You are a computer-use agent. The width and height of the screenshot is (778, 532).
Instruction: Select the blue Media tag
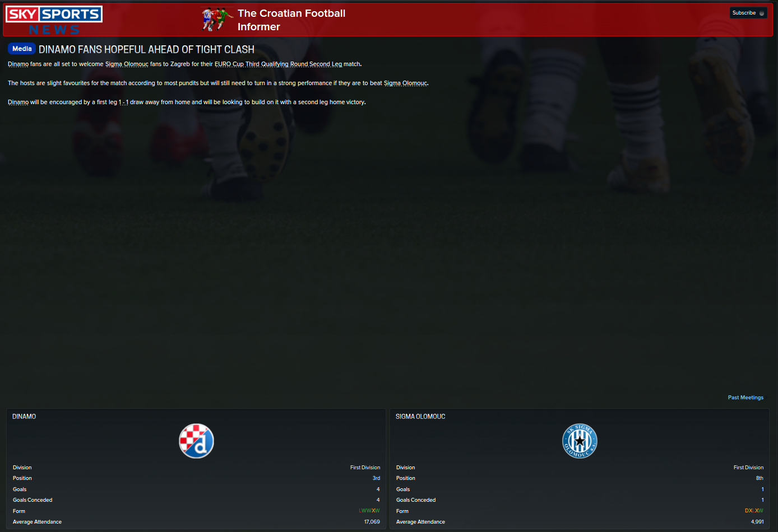coord(22,49)
